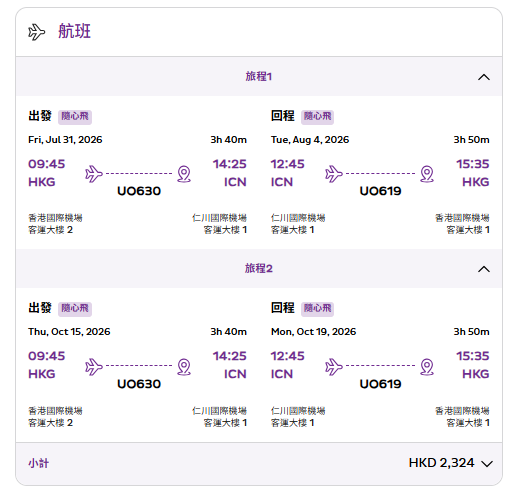507x494 pixels.
Task: Click HKG origin code on Jul 31 flight
Action: point(42,182)
